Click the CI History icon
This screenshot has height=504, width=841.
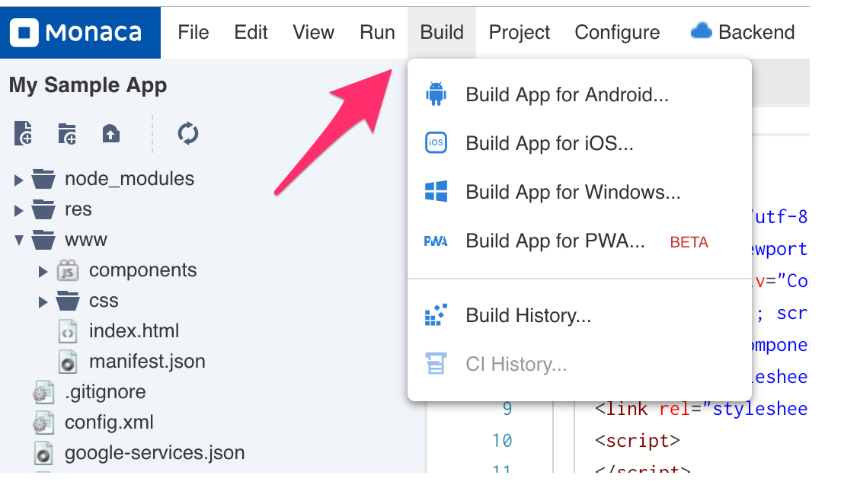pos(436,363)
